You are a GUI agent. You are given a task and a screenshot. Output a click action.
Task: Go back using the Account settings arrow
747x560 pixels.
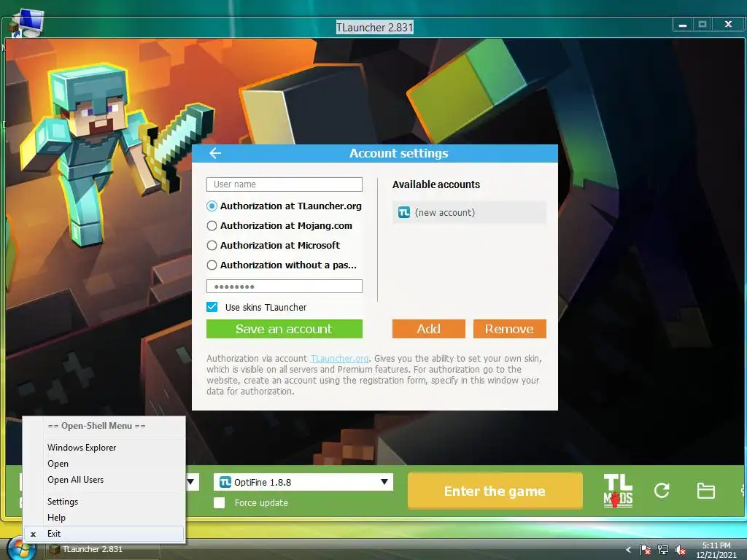[x=215, y=153]
